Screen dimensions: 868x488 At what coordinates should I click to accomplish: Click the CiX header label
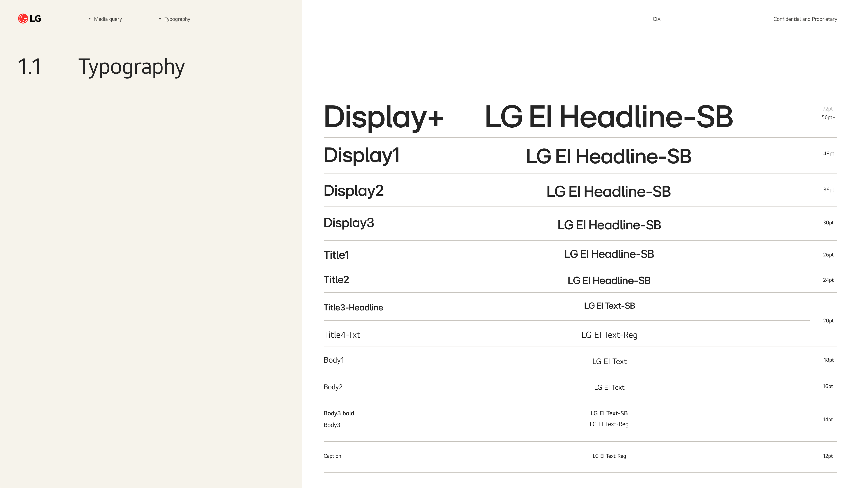[x=656, y=19]
